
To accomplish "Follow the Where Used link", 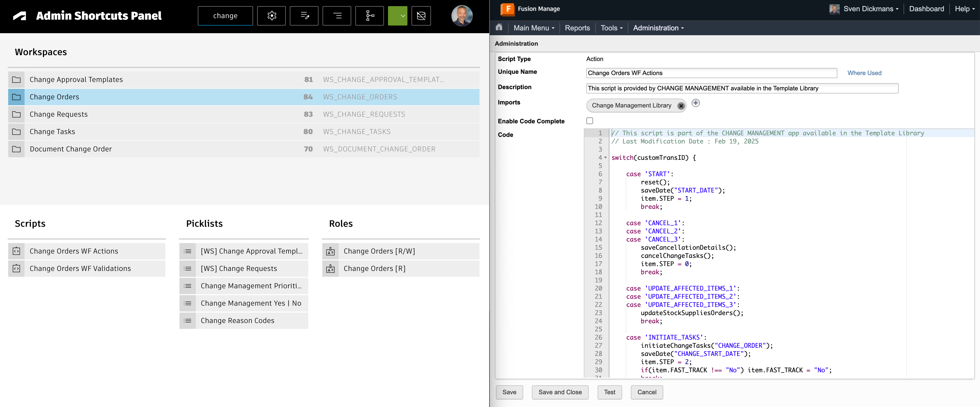I will point(864,73).
